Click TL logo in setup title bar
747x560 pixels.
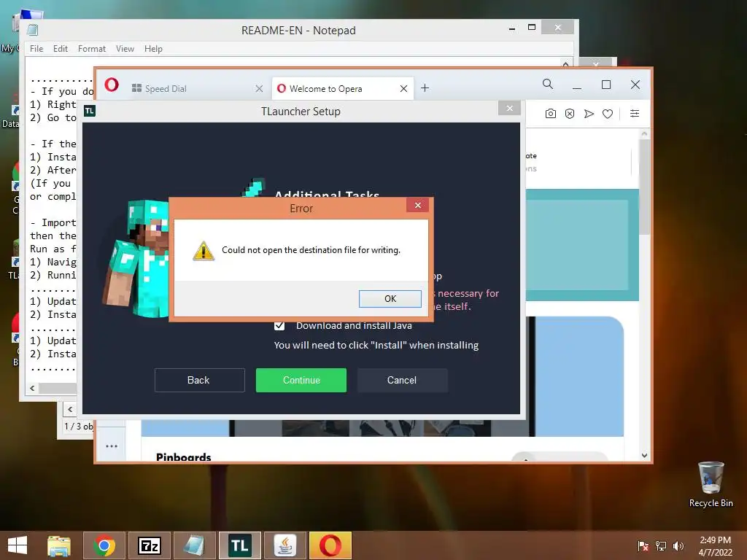(x=90, y=111)
